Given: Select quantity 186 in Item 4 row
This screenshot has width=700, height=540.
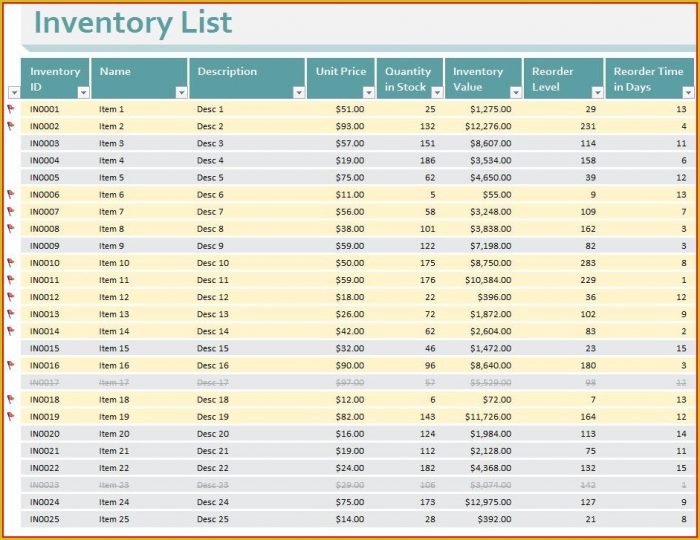Looking at the screenshot, I should 427,160.
